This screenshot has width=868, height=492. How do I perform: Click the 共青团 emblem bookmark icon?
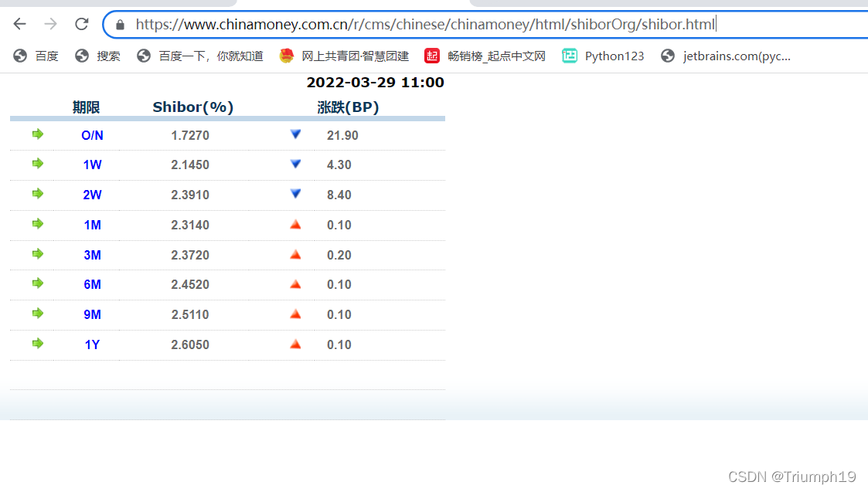point(286,56)
